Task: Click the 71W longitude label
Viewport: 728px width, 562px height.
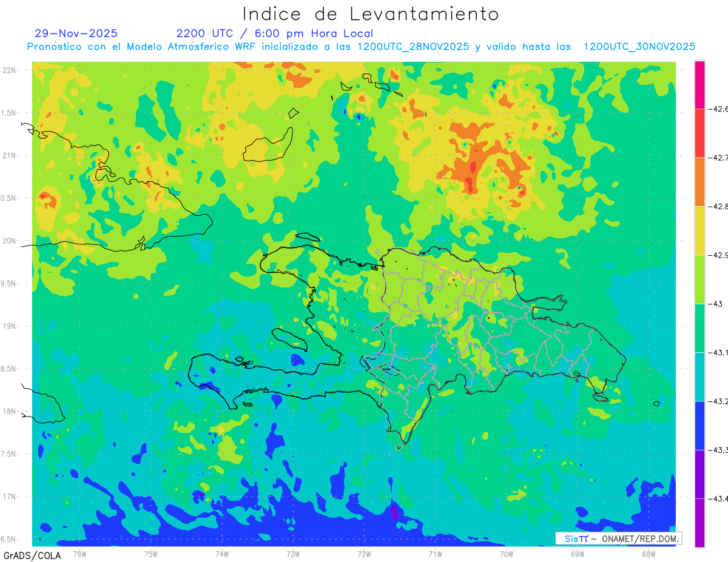Action: 435,554
